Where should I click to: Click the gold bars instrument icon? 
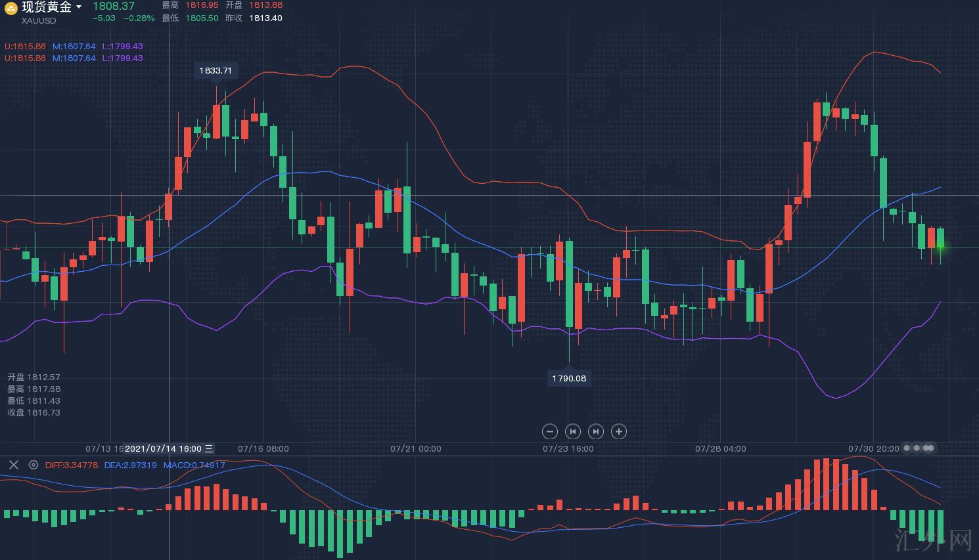point(11,9)
